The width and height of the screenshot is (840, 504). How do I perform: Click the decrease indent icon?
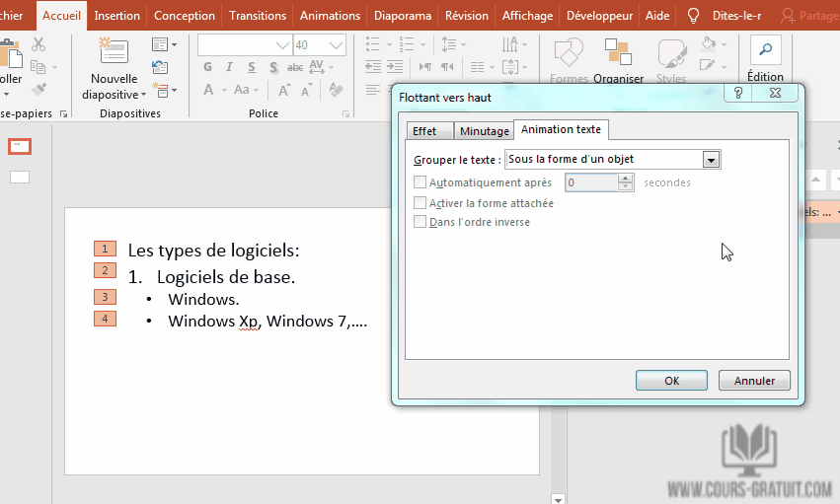[373, 67]
